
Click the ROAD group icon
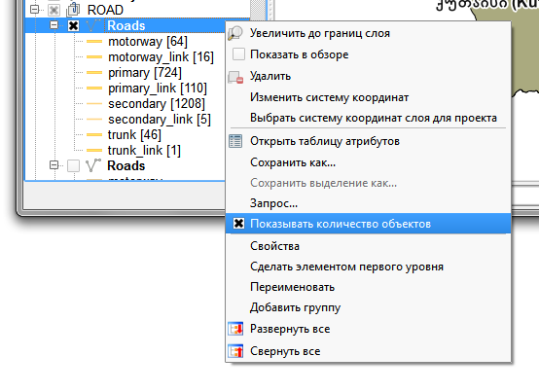[x=73, y=10]
